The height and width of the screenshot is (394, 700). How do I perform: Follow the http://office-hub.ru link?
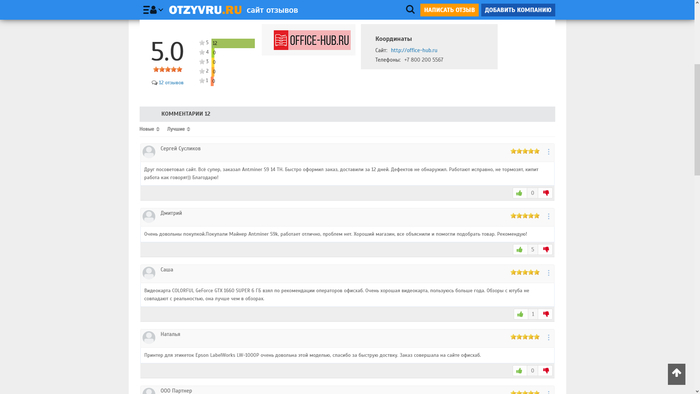(x=414, y=50)
